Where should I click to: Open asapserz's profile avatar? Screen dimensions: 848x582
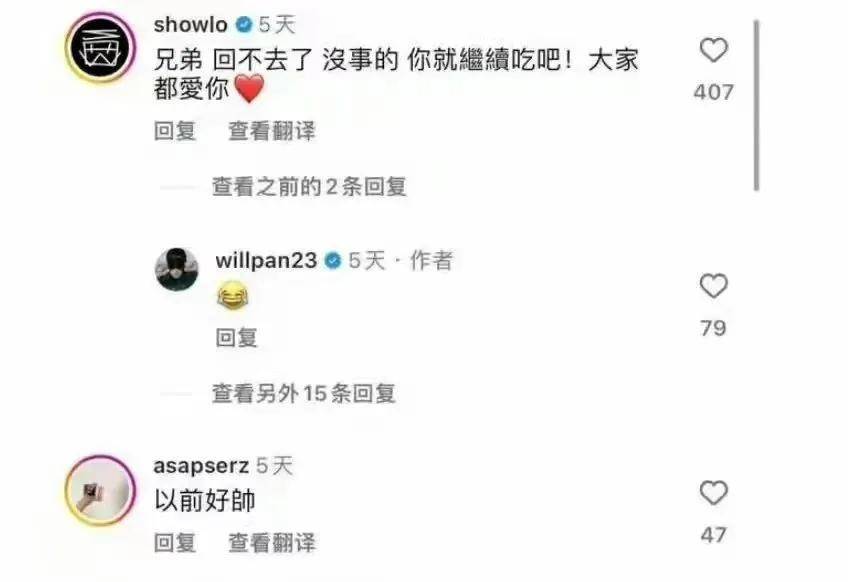[100, 490]
